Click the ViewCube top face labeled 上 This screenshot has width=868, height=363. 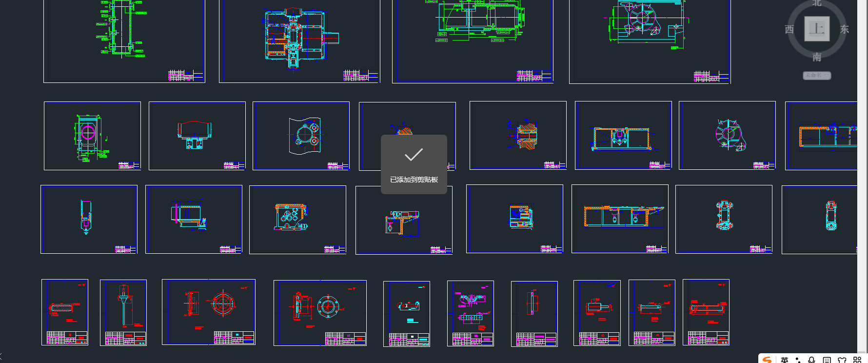tap(817, 29)
